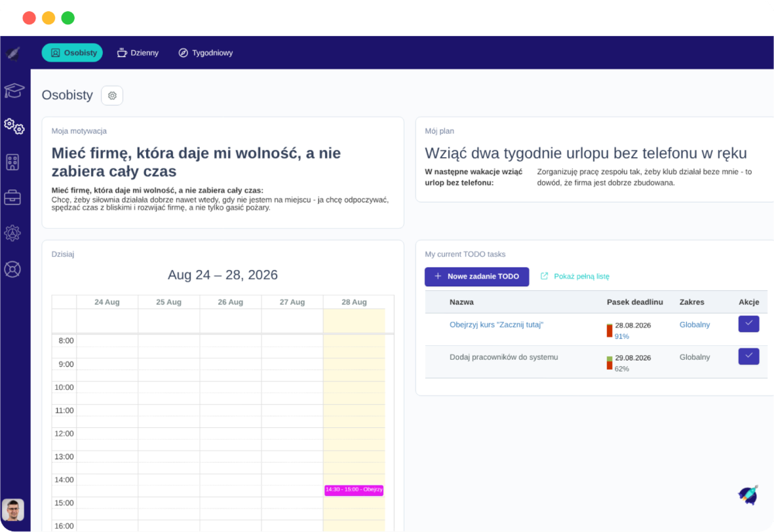The image size is (774, 532).
Task: Open the lifebuoy help sidebar icon
Action: click(x=12, y=269)
